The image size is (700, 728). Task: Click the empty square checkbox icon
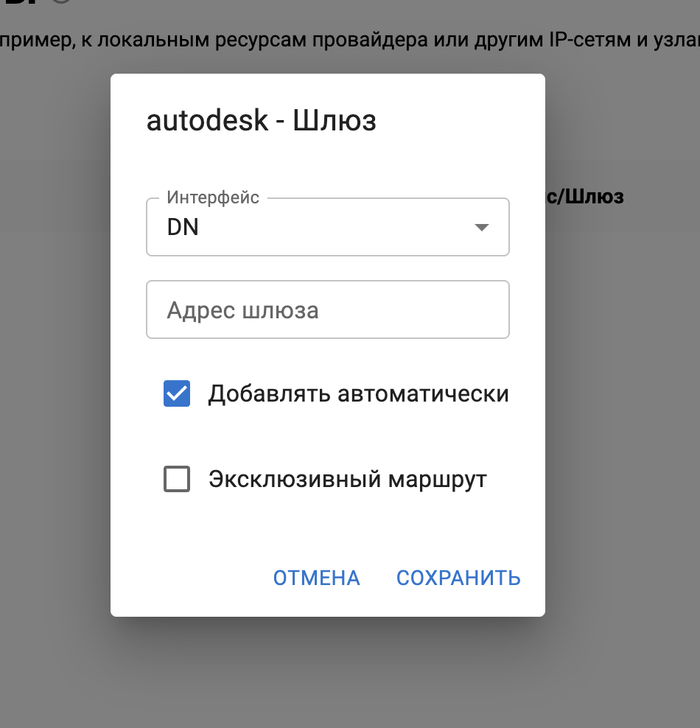(x=177, y=480)
